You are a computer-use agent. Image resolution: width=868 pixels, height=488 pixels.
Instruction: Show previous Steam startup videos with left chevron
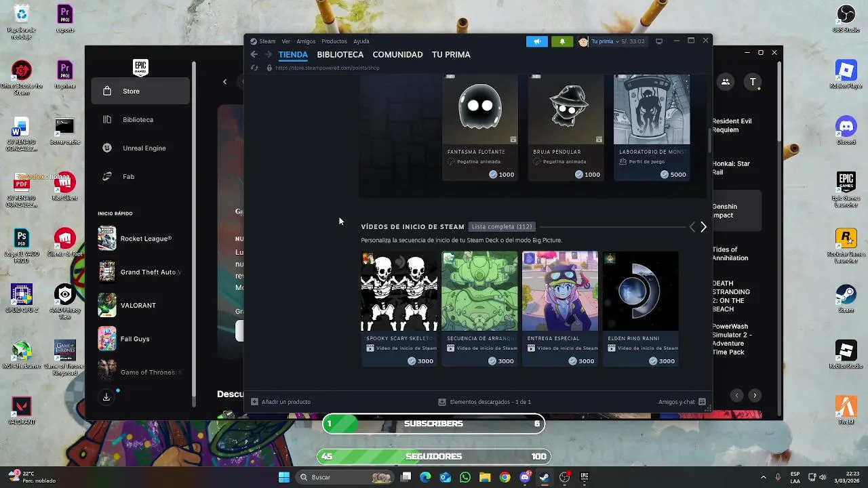(692, 227)
